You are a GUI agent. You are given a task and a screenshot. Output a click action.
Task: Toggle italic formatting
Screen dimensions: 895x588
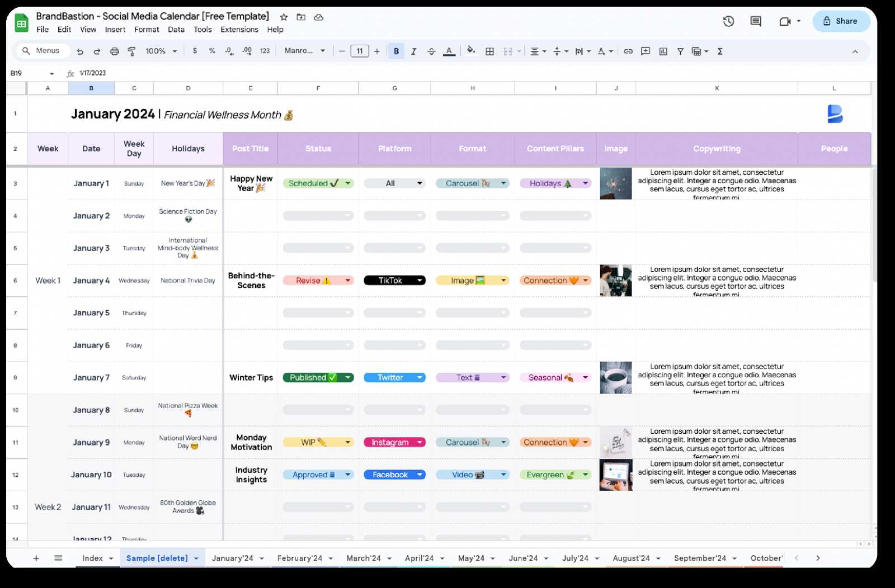click(x=414, y=51)
